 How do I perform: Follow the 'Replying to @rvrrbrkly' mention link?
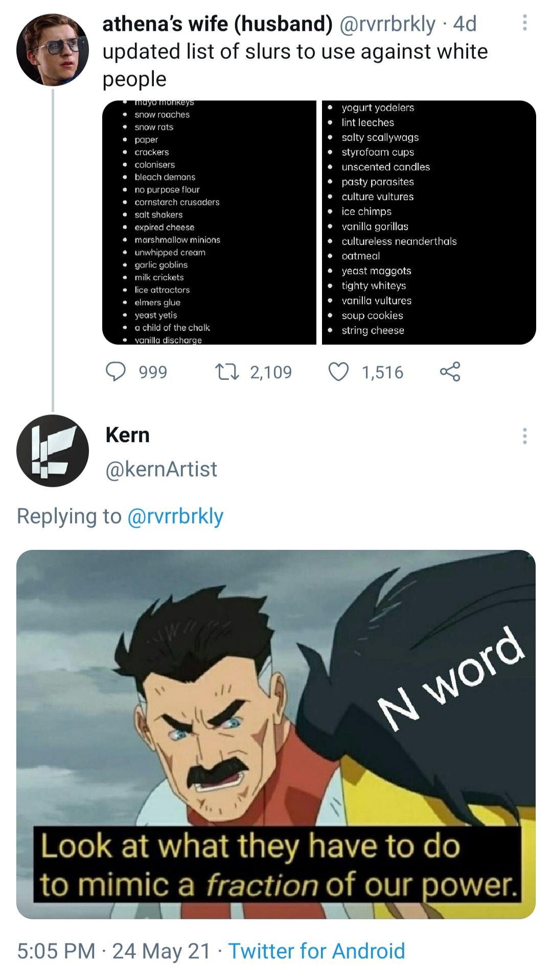[x=175, y=516]
